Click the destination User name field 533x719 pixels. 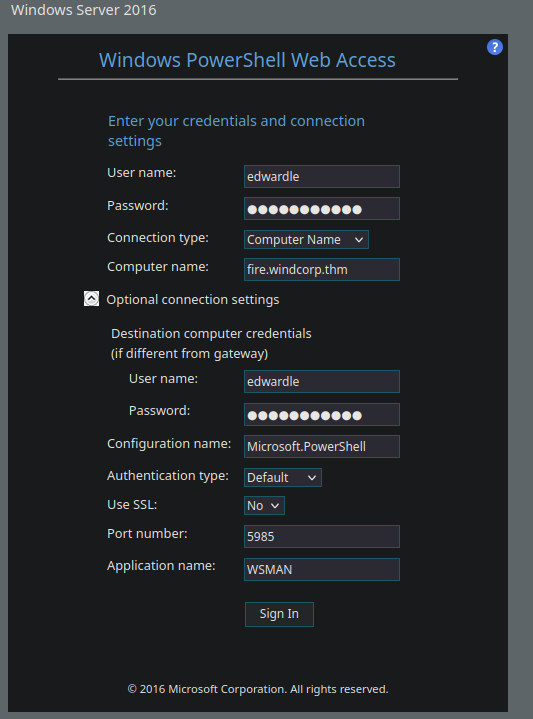(322, 382)
